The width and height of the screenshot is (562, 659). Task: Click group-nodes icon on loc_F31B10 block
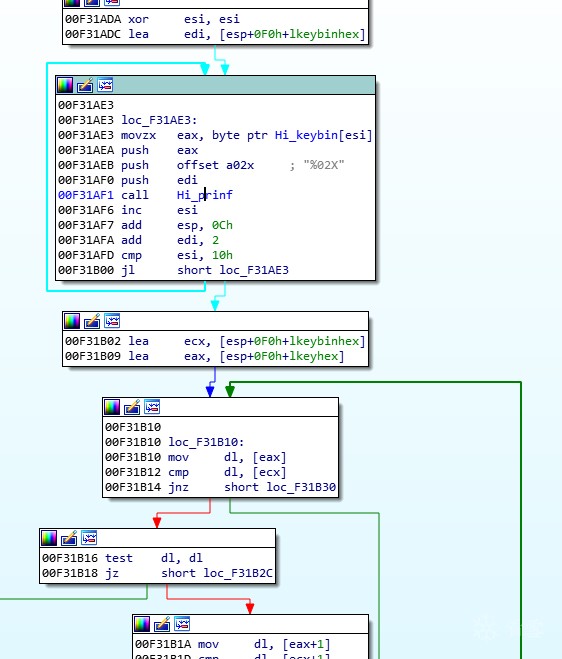[152, 407]
